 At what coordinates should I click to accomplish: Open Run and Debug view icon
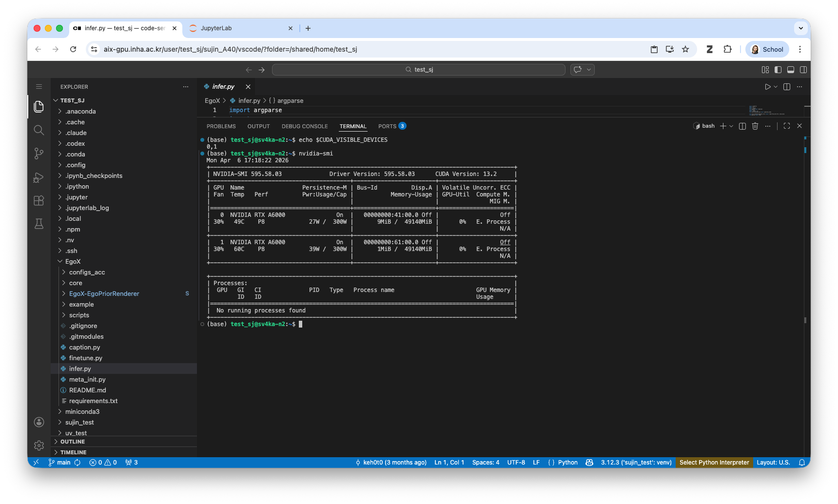(x=39, y=177)
